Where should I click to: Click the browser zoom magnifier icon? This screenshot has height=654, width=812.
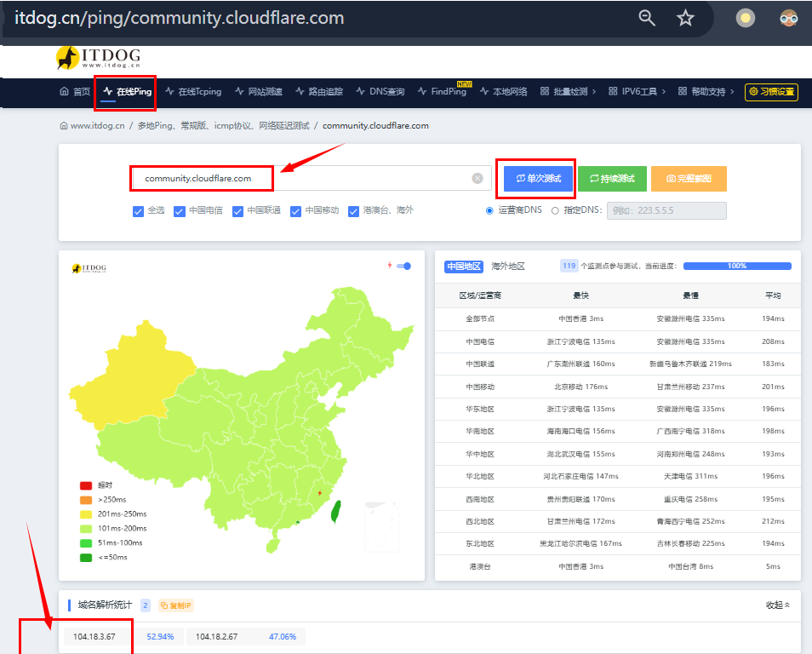point(647,18)
